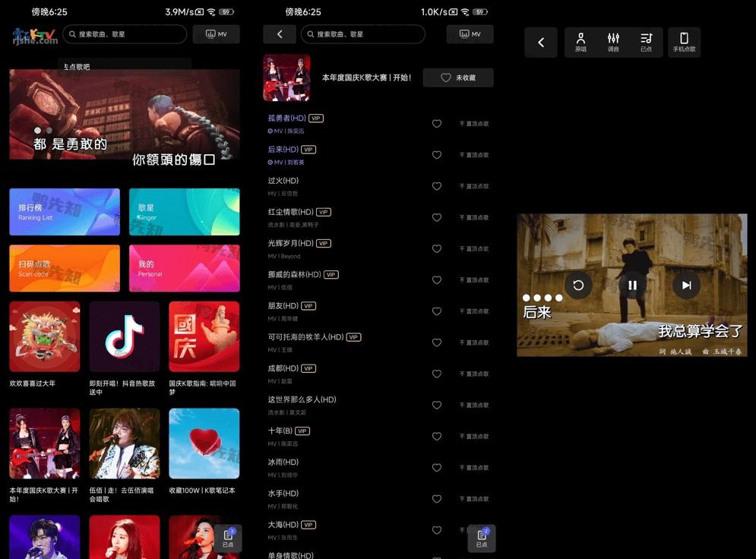Open the 歌星 Singer browsing card
Image resolution: width=756 pixels, height=559 pixels.
185,212
